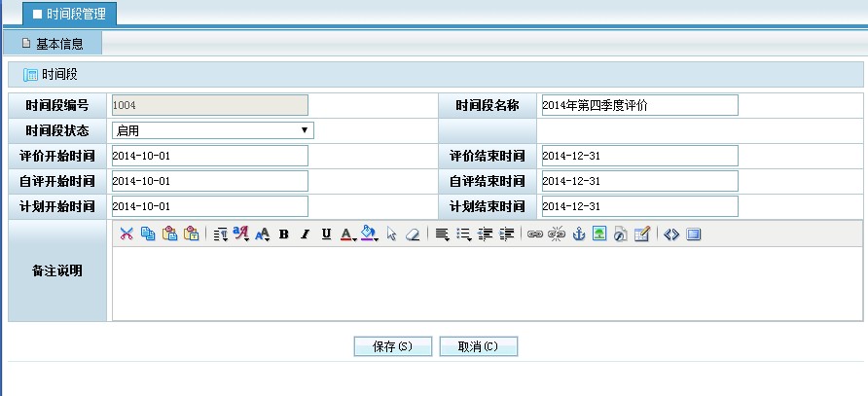Click the 评价结束时间 date field
Screen dimensions: 868x396
coord(640,156)
